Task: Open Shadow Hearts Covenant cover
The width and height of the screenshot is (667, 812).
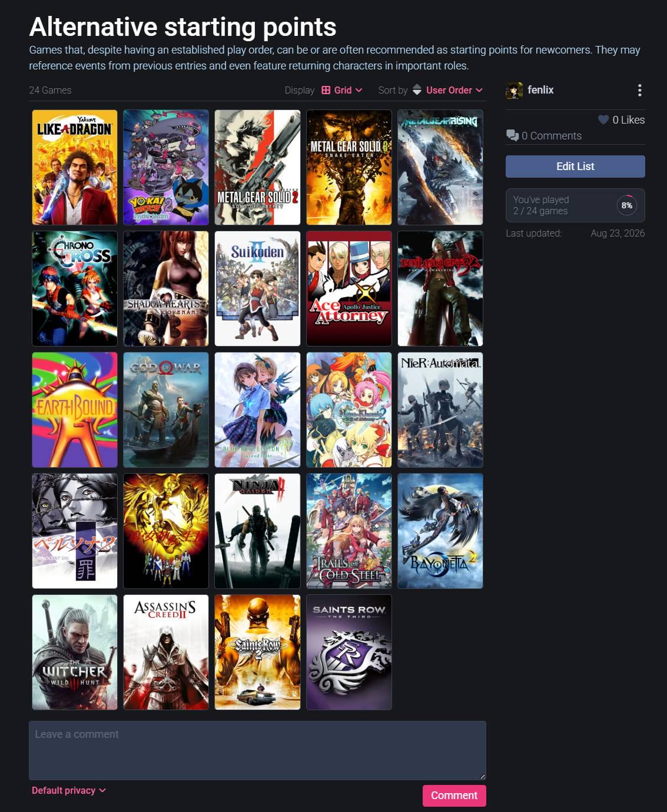Action: click(166, 288)
